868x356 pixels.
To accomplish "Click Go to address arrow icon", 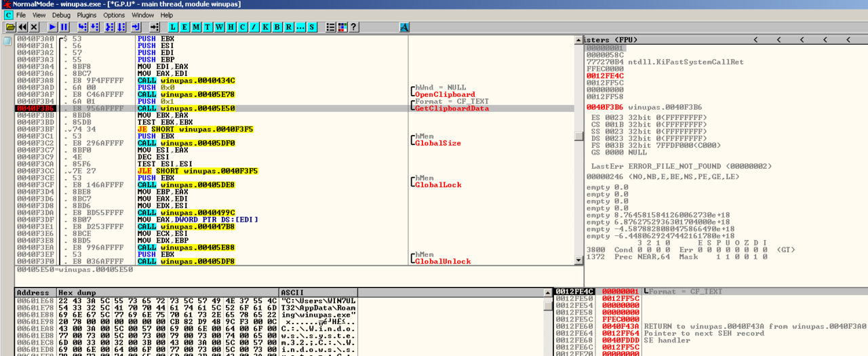I will click(155, 27).
